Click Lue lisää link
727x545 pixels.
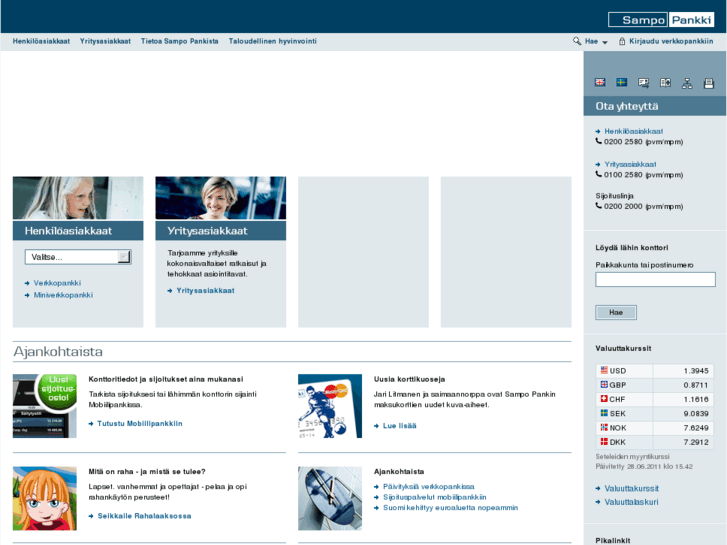click(x=399, y=426)
